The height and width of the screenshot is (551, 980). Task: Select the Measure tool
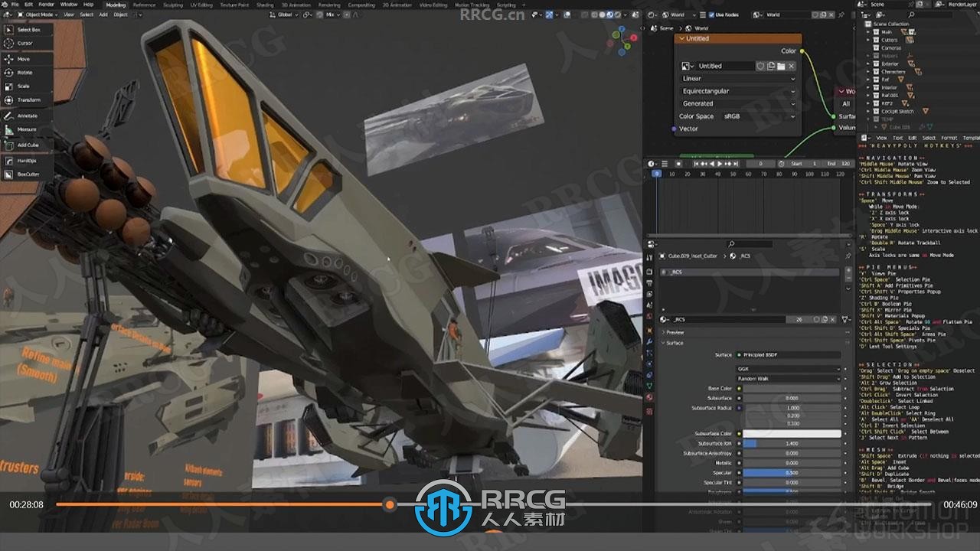pyautogui.click(x=27, y=129)
